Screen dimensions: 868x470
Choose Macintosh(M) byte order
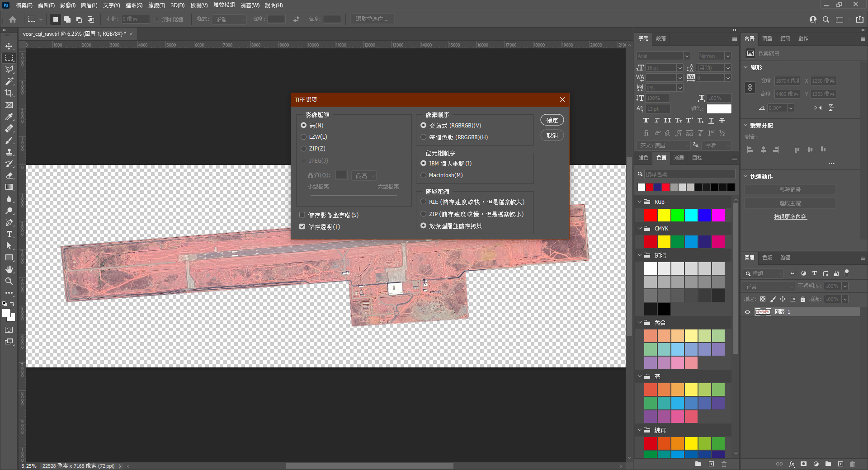[424, 175]
